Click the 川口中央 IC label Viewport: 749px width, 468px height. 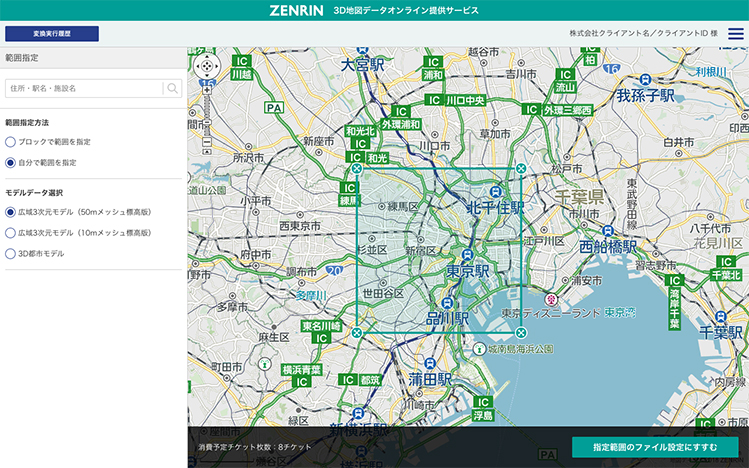456,100
